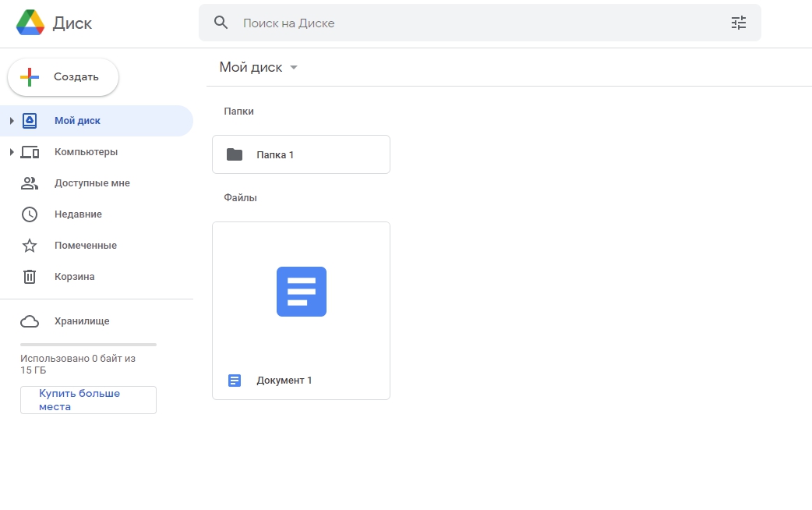Open Недавние files list

coord(97,214)
